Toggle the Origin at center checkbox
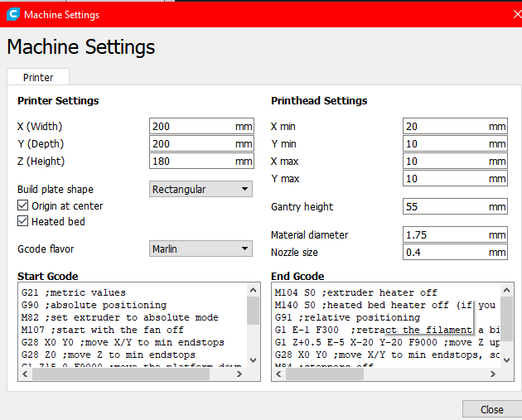The width and height of the screenshot is (522, 420). (x=23, y=205)
